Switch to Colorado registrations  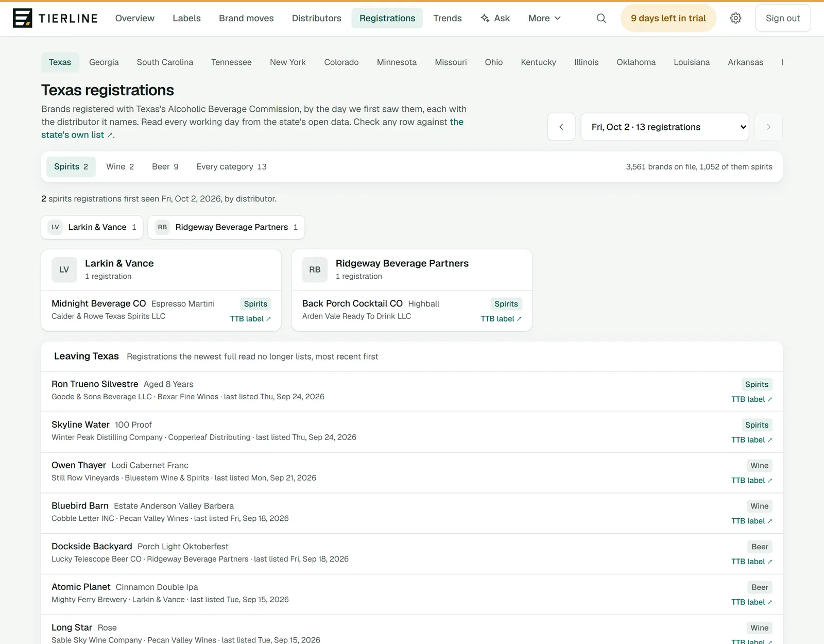341,62
